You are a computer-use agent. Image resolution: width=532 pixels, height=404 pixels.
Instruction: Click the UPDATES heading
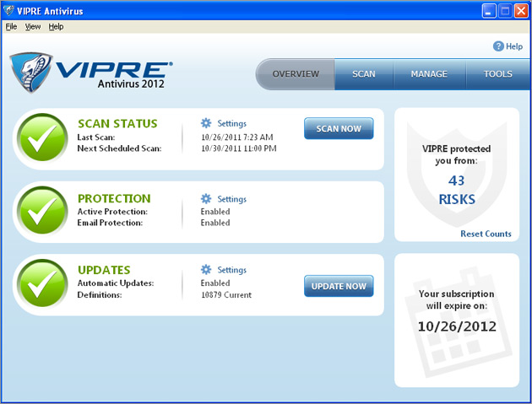tap(104, 270)
